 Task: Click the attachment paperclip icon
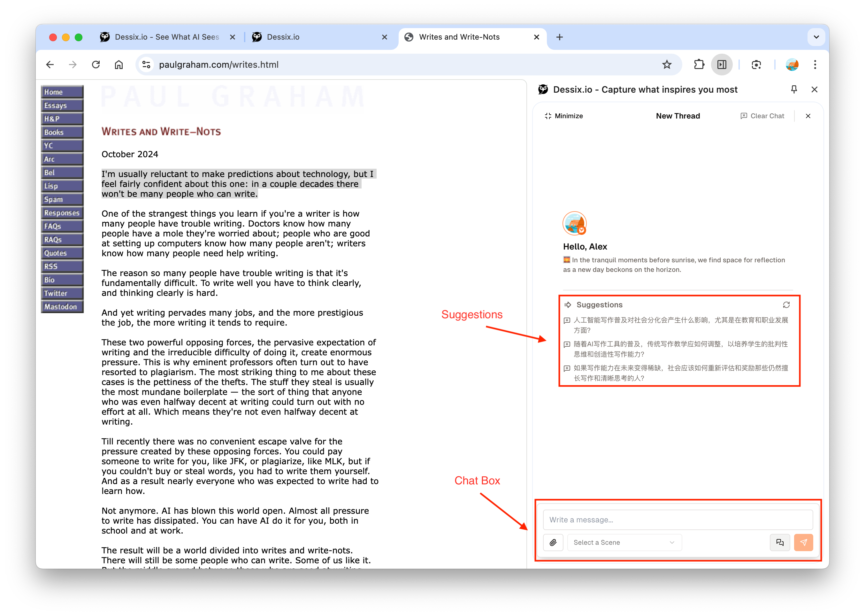(553, 543)
